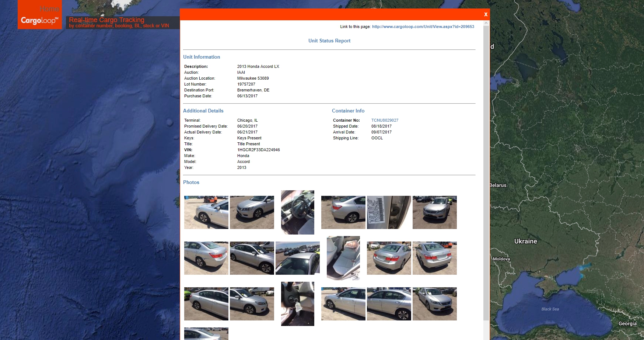Open the ignition key photo
This screenshot has height=340, width=644.
point(298,304)
